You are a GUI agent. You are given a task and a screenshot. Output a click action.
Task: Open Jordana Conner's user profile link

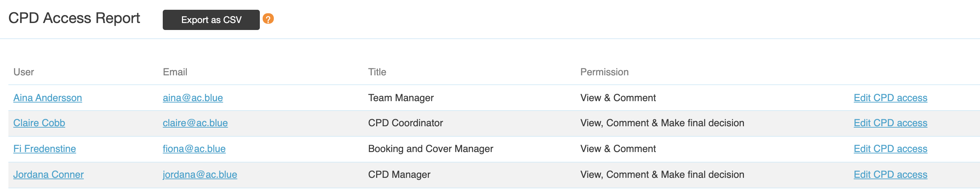click(x=48, y=175)
